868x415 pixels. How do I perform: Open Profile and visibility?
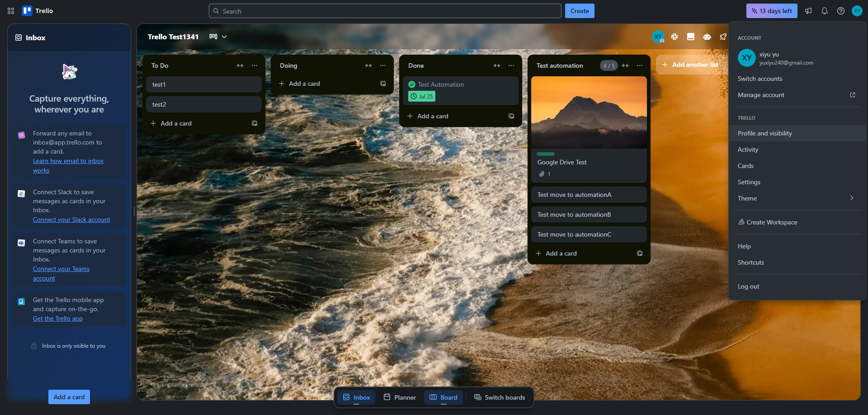point(797,133)
